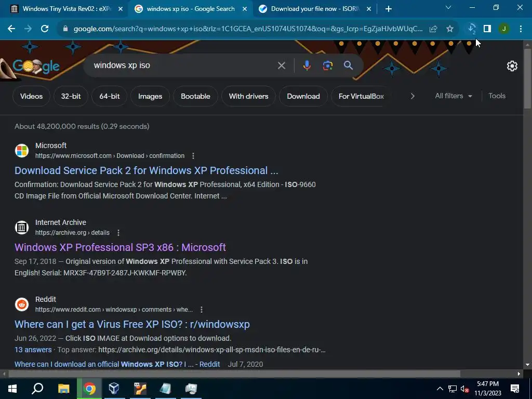
Task: Apply the Download filter chip
Action: coord(303,96)
